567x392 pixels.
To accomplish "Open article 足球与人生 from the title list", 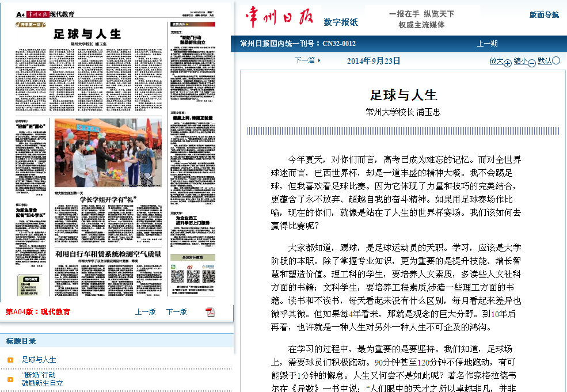I will coord(39,360).
